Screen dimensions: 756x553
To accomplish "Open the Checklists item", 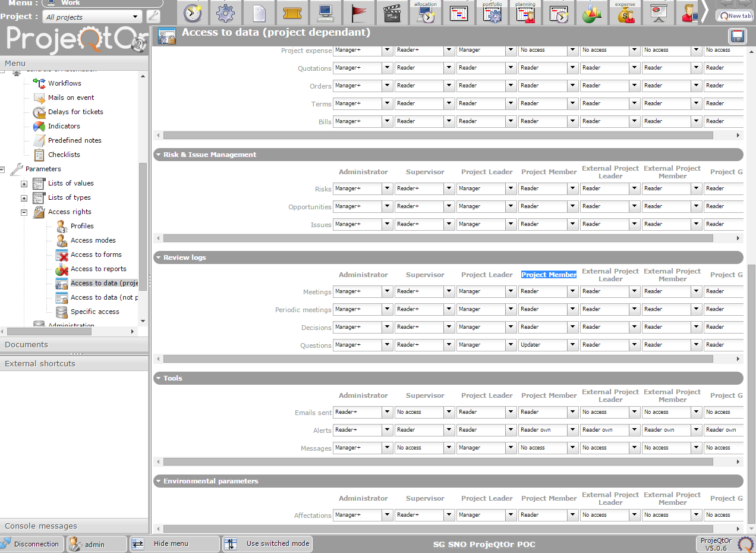I will tap(64, 155).
